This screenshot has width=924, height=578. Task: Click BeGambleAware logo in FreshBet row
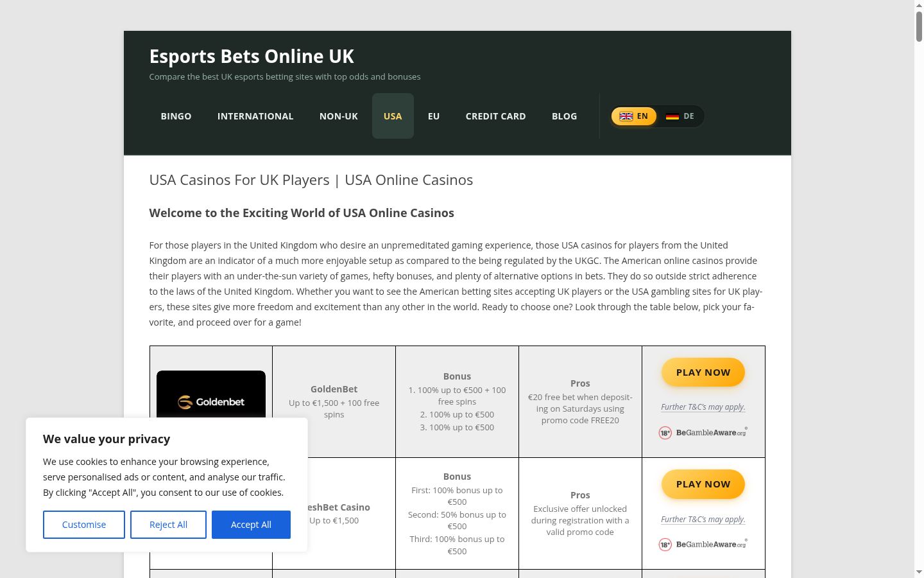pyautogui.click(x=712, y=544)
